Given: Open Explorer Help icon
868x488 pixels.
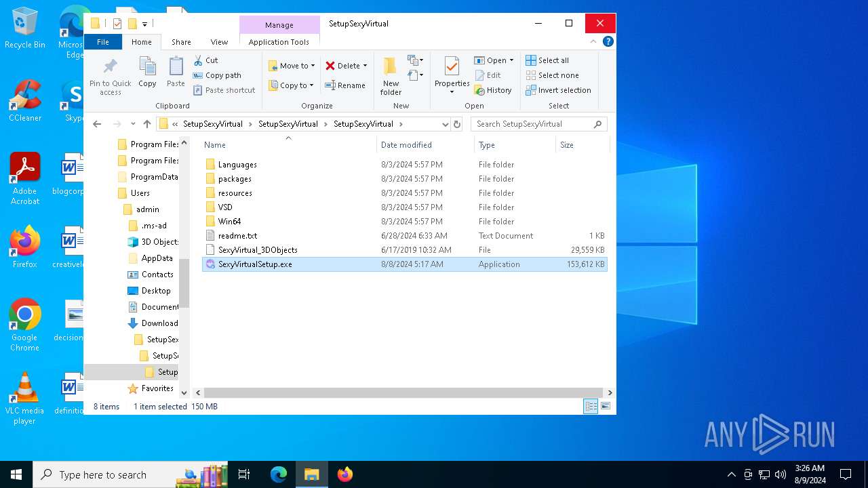Looking at the screenshot, I should [608, 41].
